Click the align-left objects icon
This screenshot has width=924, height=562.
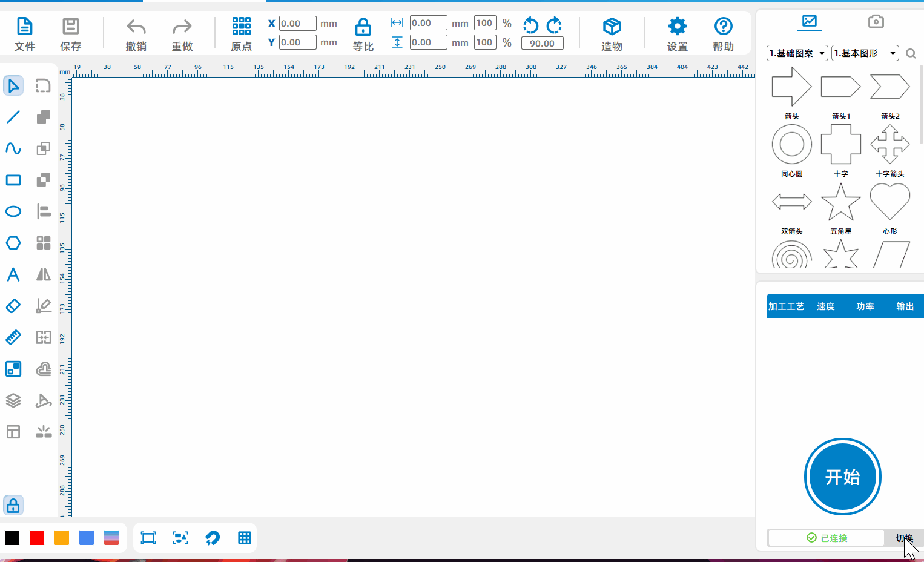[x=44, y=211]
